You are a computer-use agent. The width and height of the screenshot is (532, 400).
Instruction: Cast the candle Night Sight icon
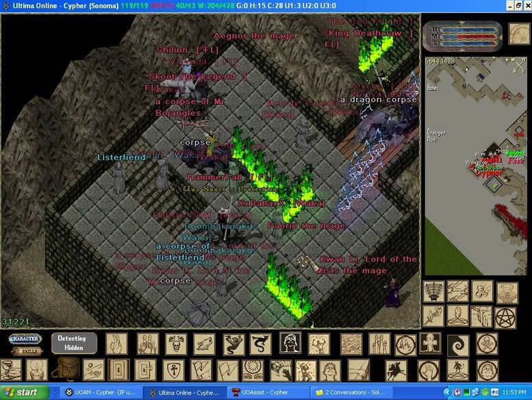point(37,369)
